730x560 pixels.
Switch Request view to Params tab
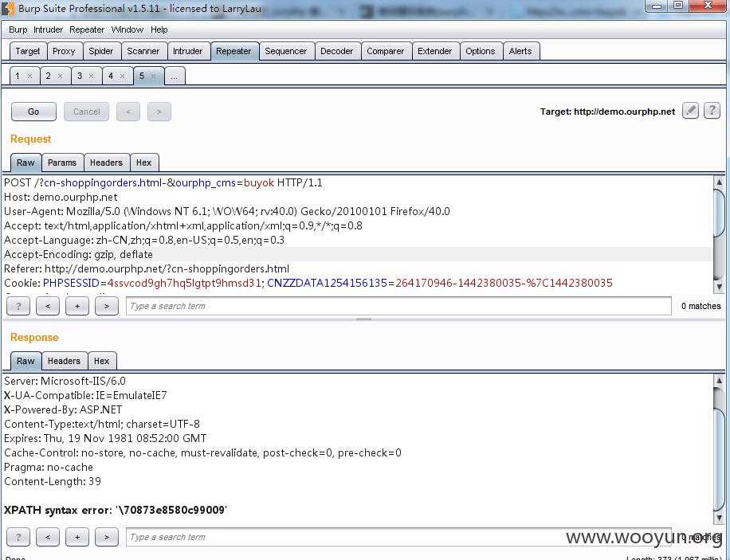click(x=62, y=163)
